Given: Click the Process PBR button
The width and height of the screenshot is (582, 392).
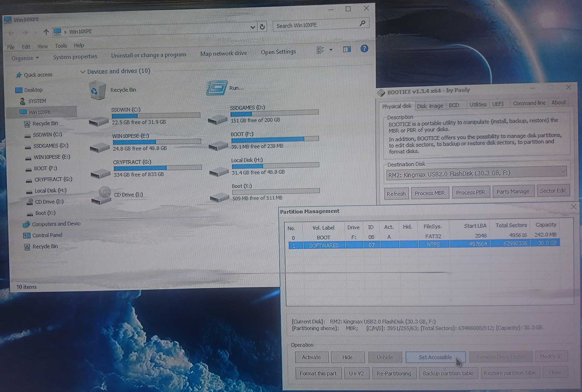Looking at the screenshot, I should point(470,192).
